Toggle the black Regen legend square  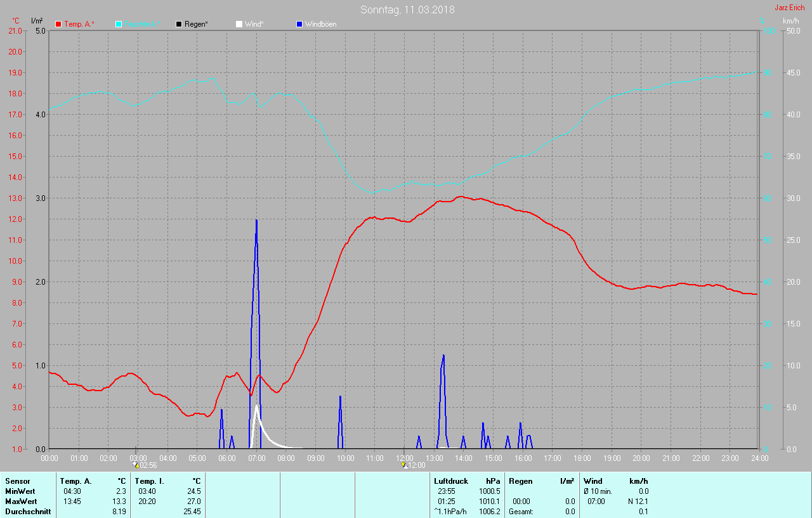179,24
